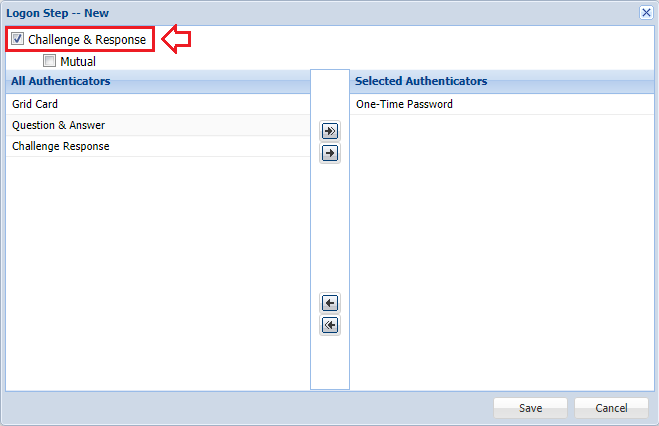Click the Challenge & Response label text
Image resolution: width=659 pixels, height=426 pixels.
[87, 40]
